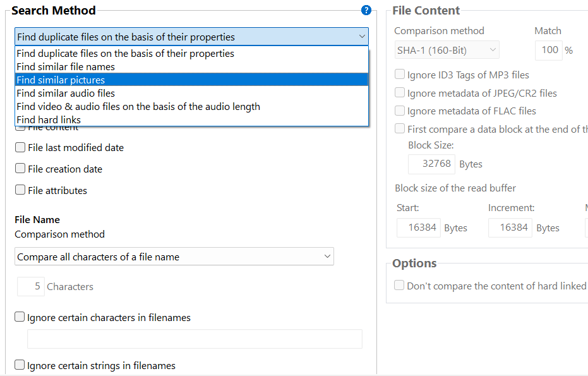This screenshot has height=376, width=588.
Task: Collapse the Search Method dropdown arrow
Action: point(362,37)
